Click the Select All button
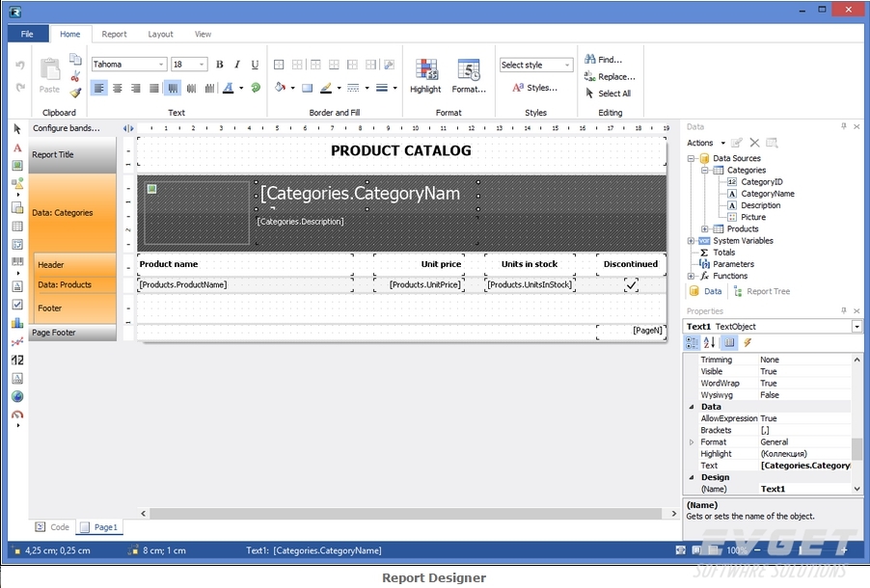The image size is (870, 588). [608, 94]
